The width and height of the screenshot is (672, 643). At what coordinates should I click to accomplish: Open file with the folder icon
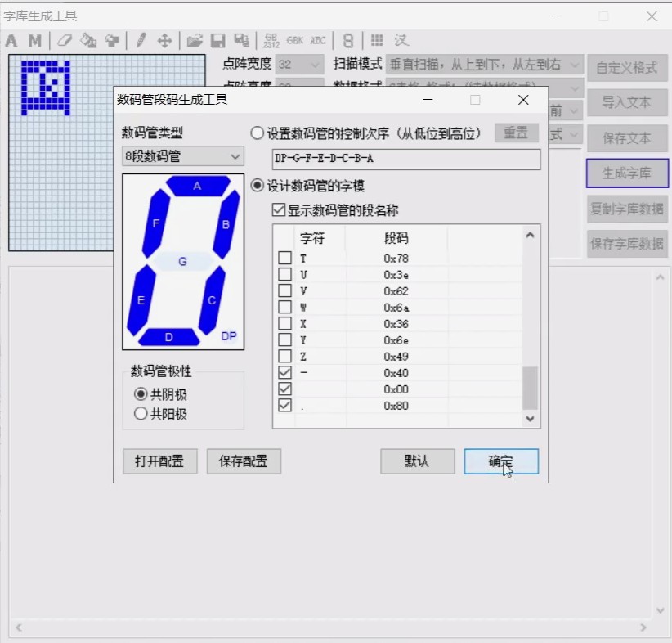click(195, 41)
